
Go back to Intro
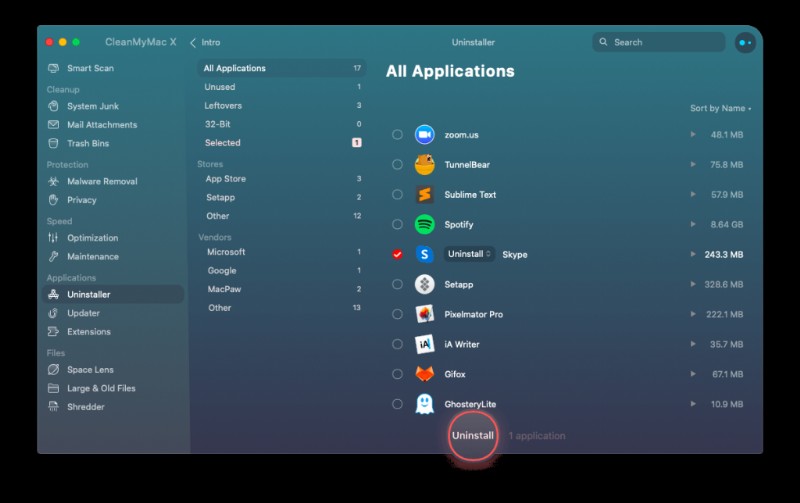[205, 42]
